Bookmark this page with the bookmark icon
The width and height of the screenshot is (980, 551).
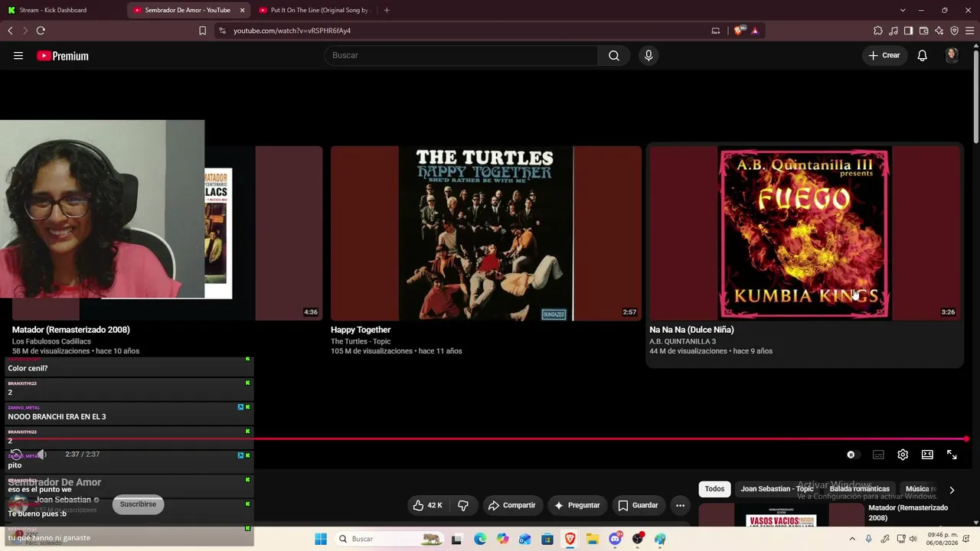tap(202, 31)
